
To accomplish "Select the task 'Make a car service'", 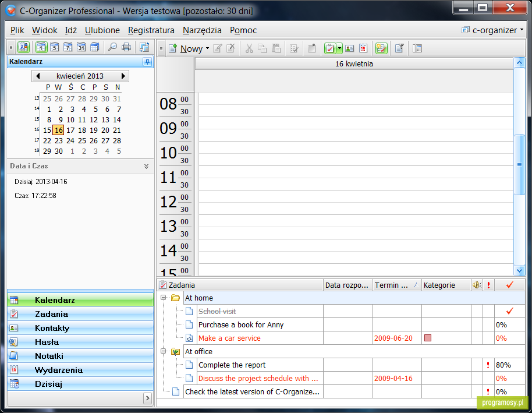I will click(x=229, y=338).
